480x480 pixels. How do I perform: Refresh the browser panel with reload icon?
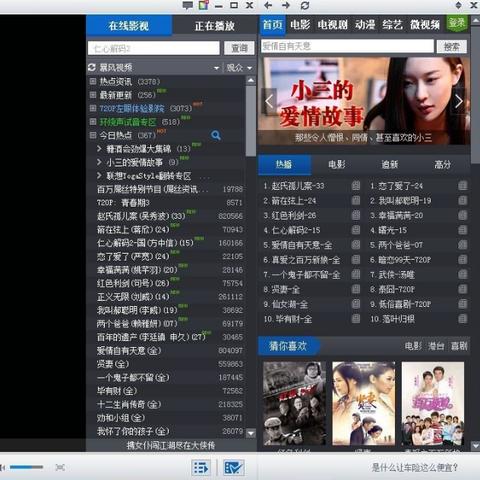click(305, 5)
